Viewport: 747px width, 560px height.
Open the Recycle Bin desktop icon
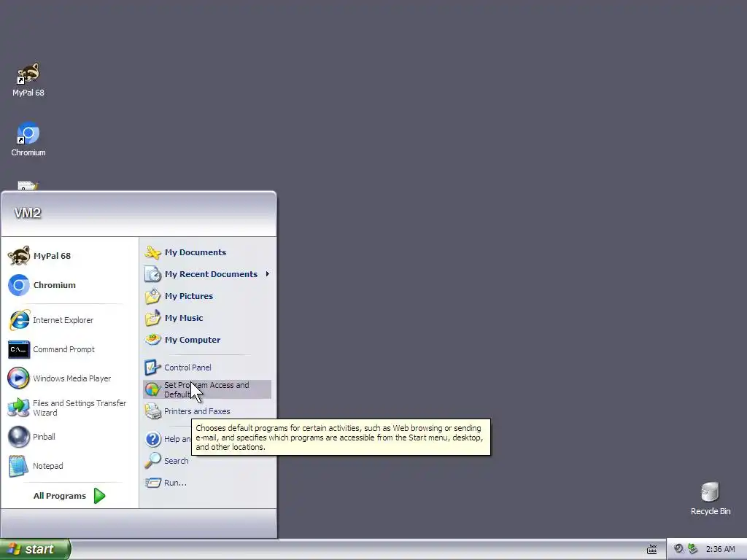pos(710,492)
